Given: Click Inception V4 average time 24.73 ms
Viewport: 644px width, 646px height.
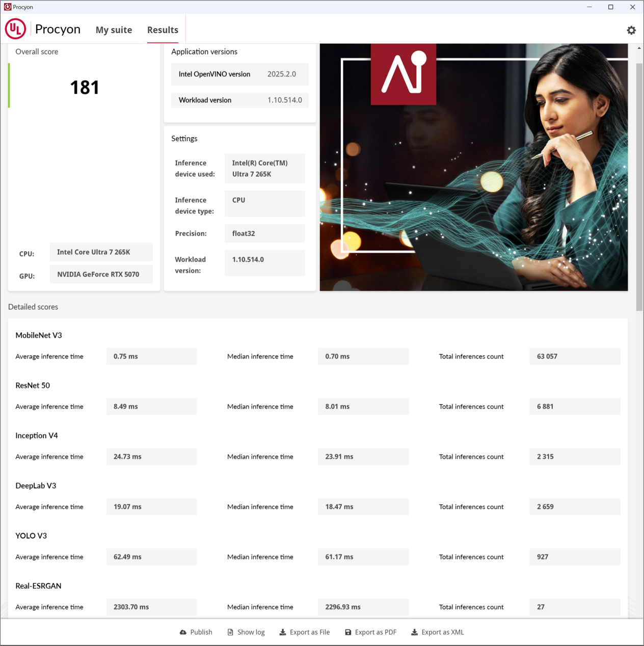Looking at the screenshot, I should (151, 456).
